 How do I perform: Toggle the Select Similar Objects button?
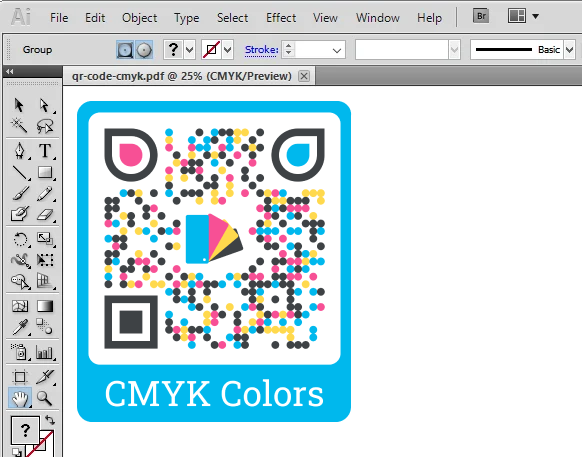144,50
